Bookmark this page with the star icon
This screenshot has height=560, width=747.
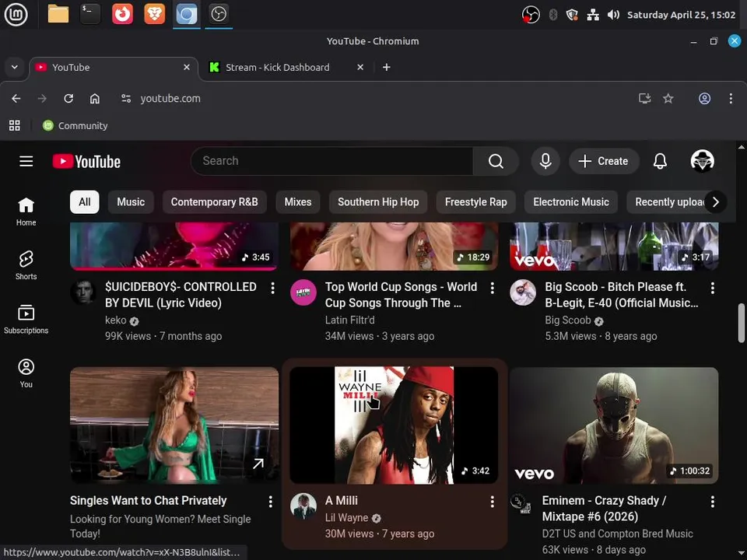[668, 99]
